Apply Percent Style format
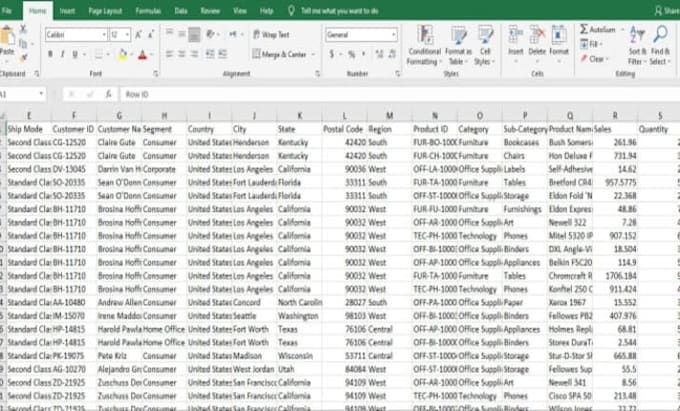680x411 pixels. (352, 54)
